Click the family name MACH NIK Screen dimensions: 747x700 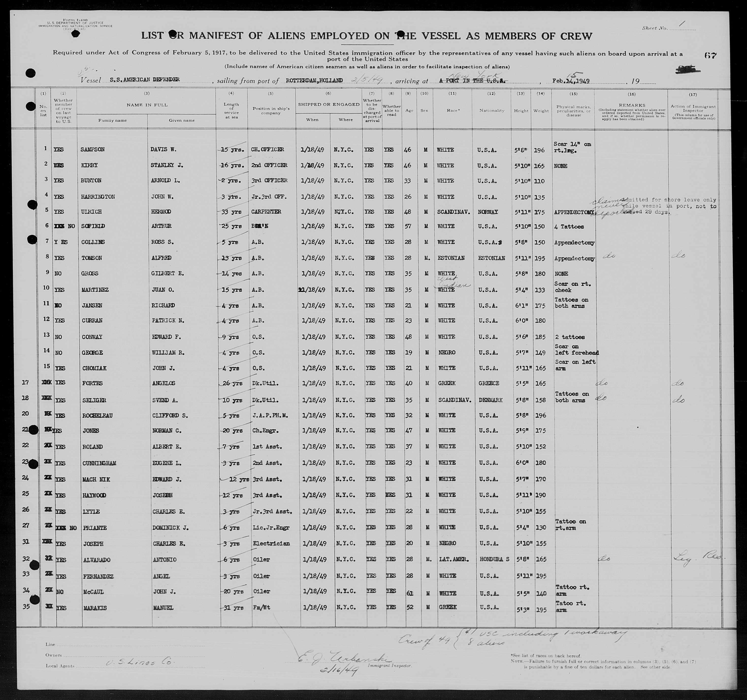[x=96, y=479]
